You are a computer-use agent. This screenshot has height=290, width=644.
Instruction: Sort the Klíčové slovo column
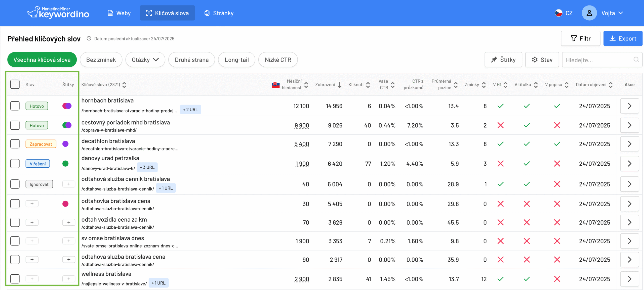[x=124, y=85]
